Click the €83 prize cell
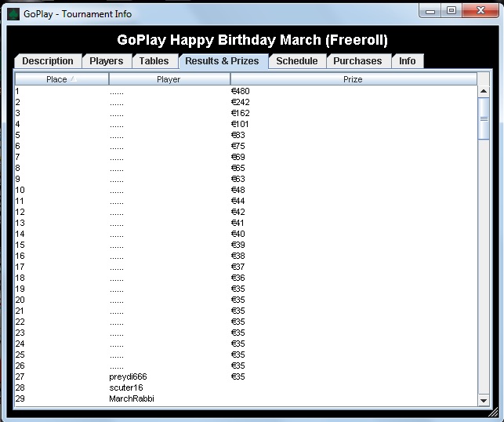Screen dimensions: 504x422 [237, 135]
